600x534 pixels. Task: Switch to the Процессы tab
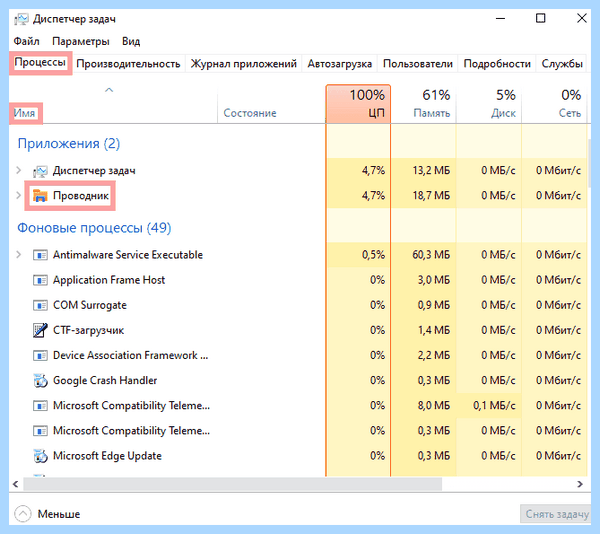coord(40,62)
